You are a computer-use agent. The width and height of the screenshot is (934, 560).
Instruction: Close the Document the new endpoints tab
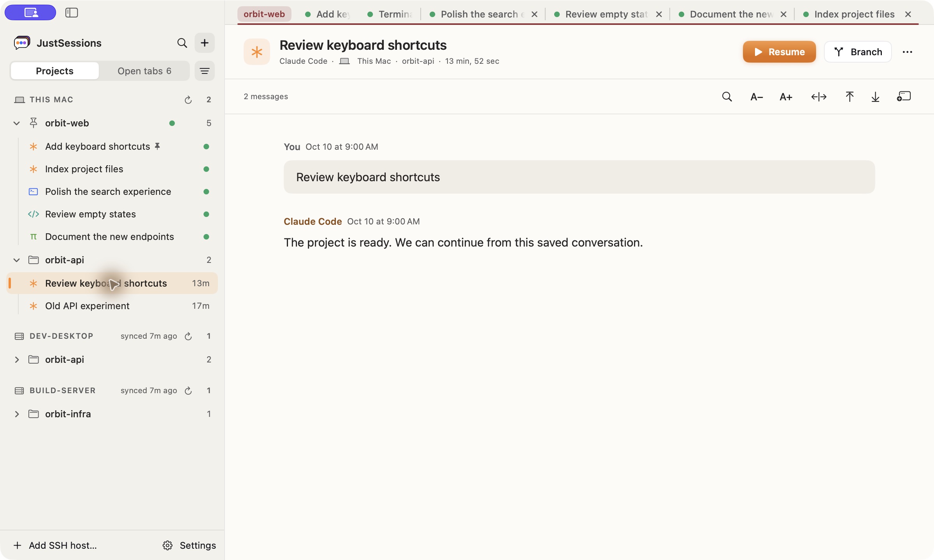pyautogui.click(x=783, y=14)
